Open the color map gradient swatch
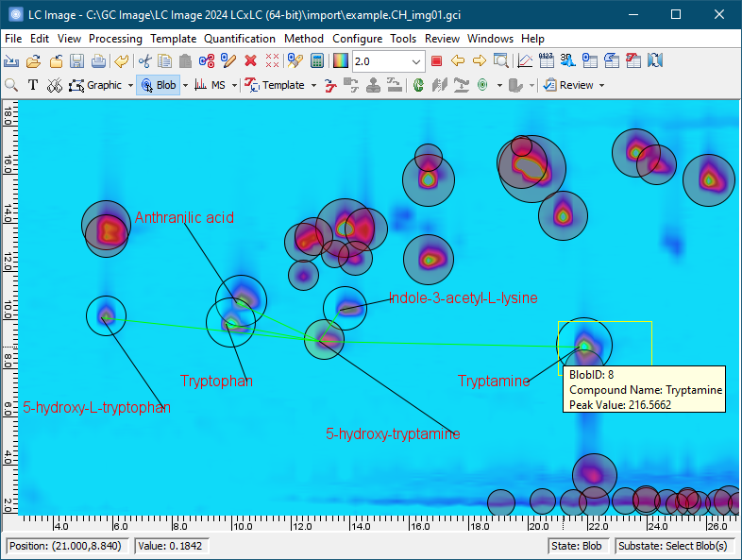 point(340,61)
